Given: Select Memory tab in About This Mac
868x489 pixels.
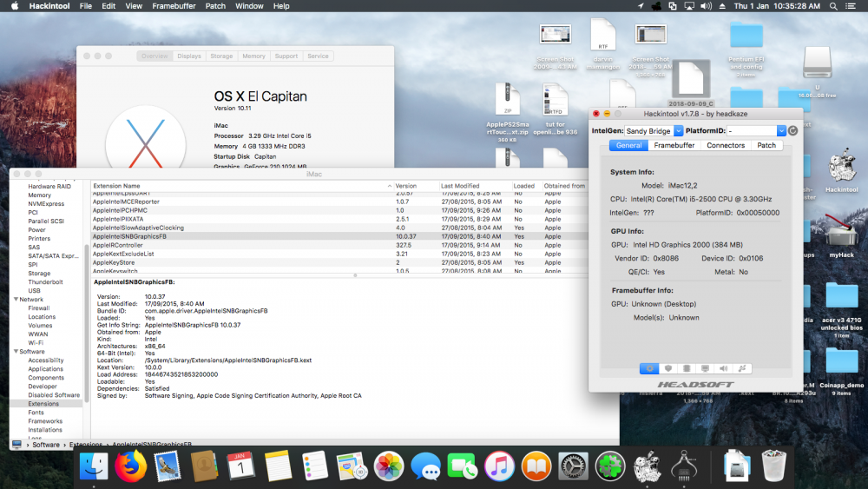Looking at the screenshot, I should tap(253, 56).
